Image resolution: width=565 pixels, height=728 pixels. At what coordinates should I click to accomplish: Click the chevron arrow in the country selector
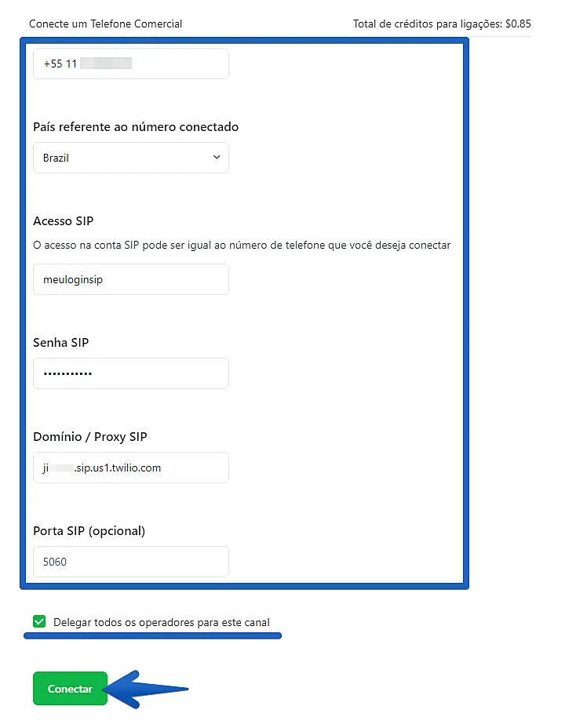tap(217, 158)
